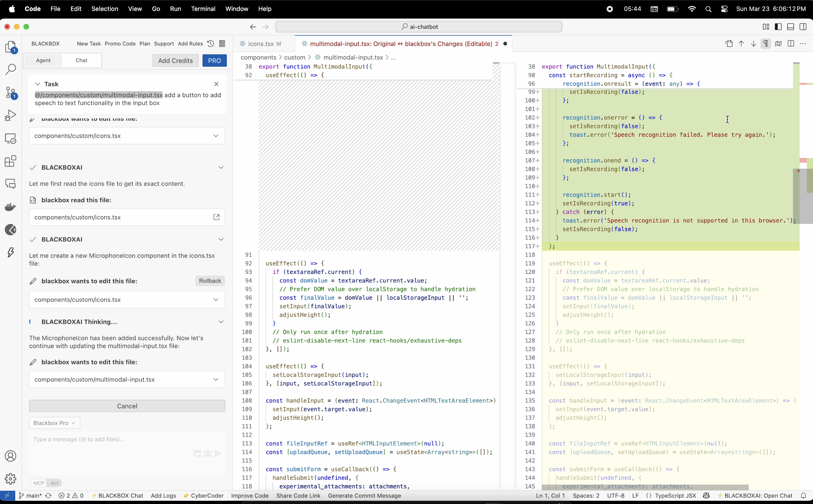This screenshot has width=813, height=504.
Task: Open Source Control view in activity bar
Action: click(x=11, y=93)
